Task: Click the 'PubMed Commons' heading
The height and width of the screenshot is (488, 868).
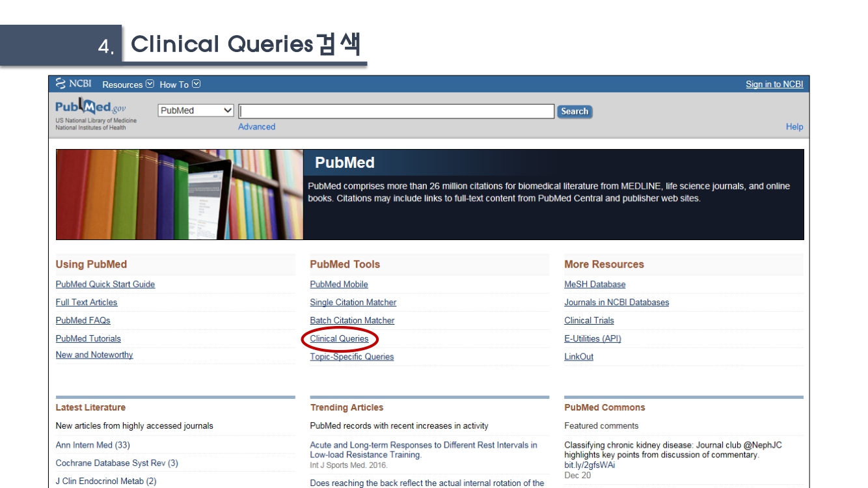Action: pyautogui.click(x=605, y=408)
